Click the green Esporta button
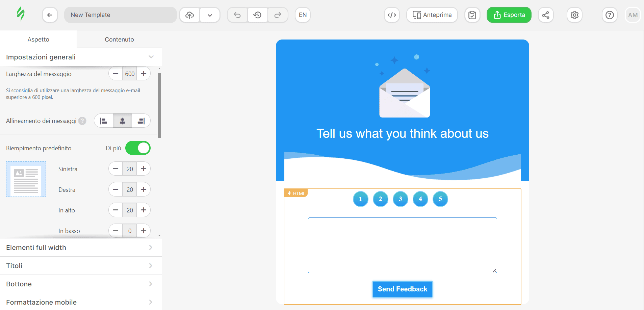Viewport: 644px width, 310px height. (x=509, y=15)
